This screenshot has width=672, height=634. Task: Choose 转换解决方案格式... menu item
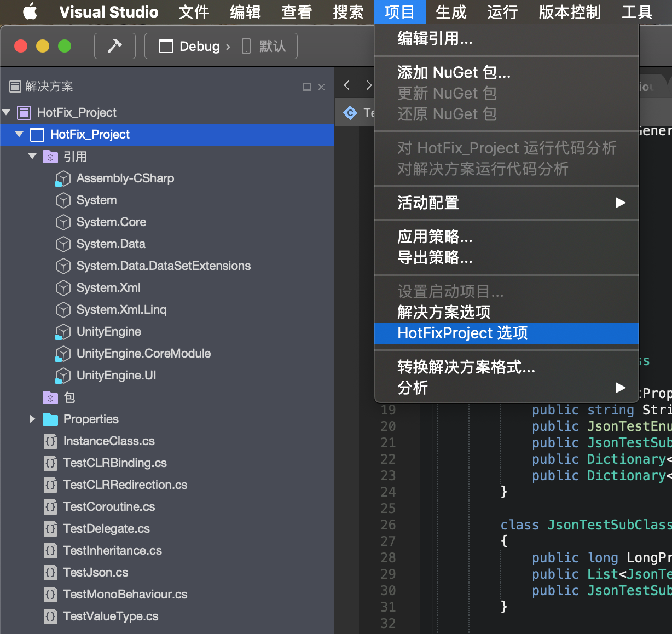[x=507, y=367]
